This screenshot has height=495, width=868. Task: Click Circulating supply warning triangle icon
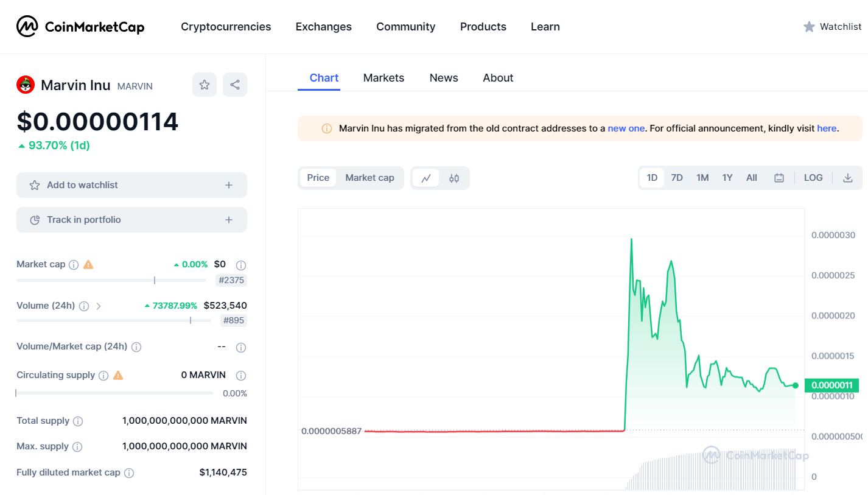[118, 375]
